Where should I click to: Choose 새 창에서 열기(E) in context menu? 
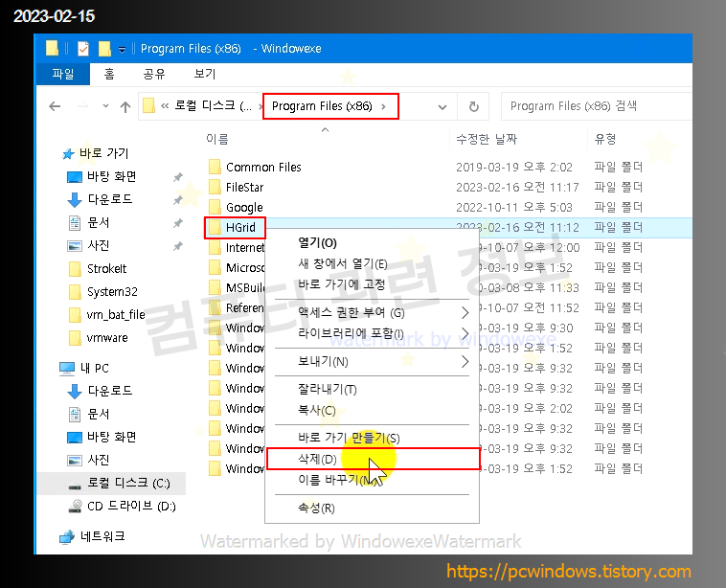372,264
